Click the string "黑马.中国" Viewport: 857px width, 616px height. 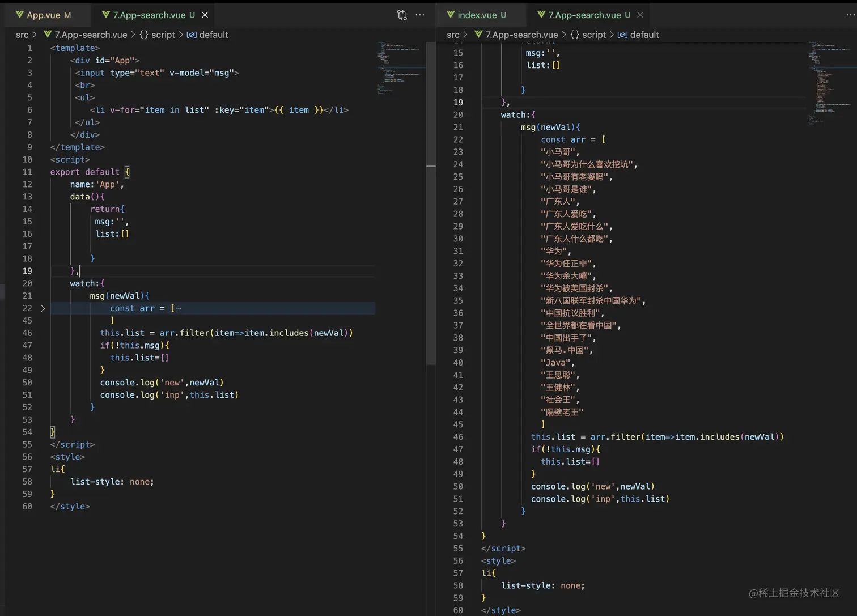pos(565,350)
